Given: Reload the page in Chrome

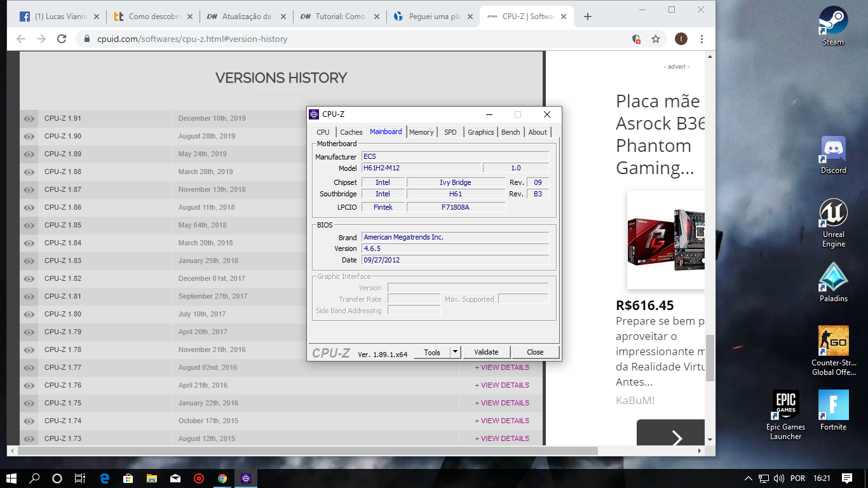Looking at the screenshot, I should coord(62,39).
